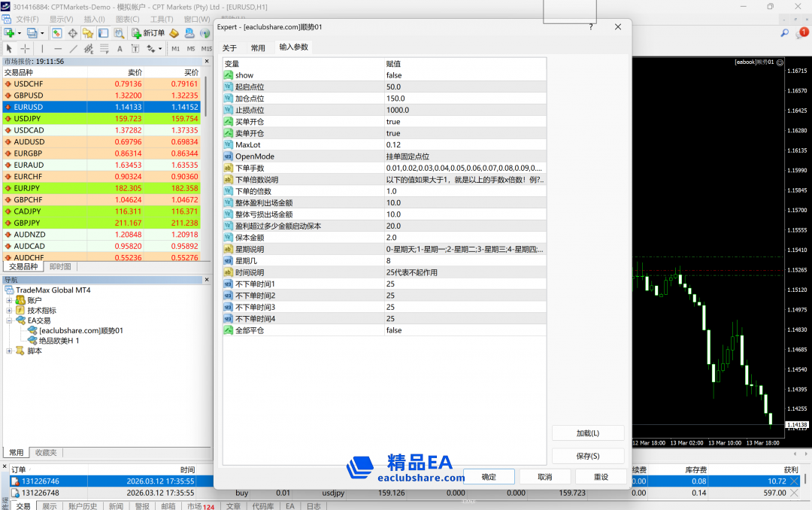Image resolution: width=812 pixels, height=510 pixels.
Task: Click the New Order (新订单) toolbar button
Action: [148, 33]
